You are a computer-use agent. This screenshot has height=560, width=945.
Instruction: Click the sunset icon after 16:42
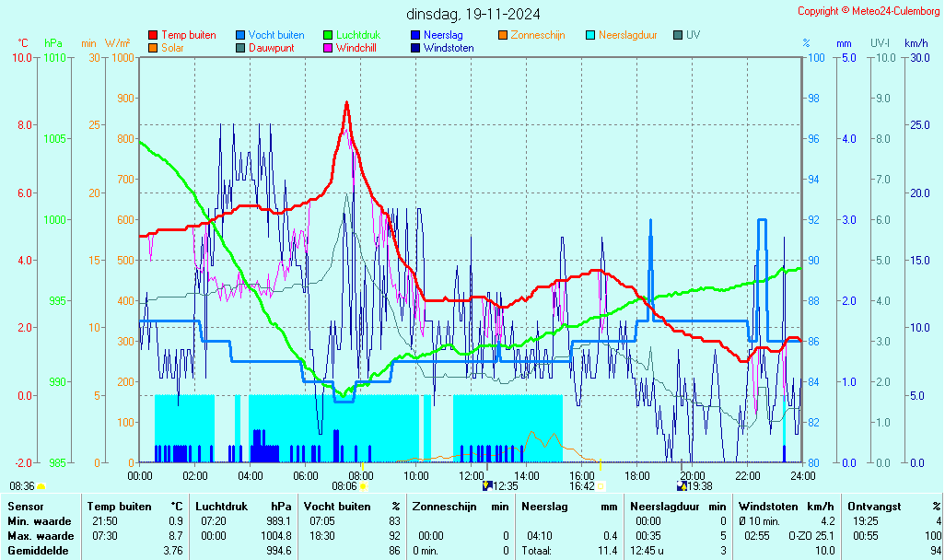click(x=601, y=485)
